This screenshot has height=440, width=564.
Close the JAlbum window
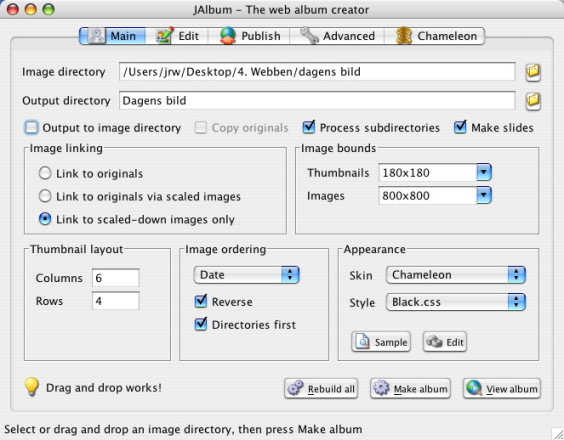[x=13, y=9]
